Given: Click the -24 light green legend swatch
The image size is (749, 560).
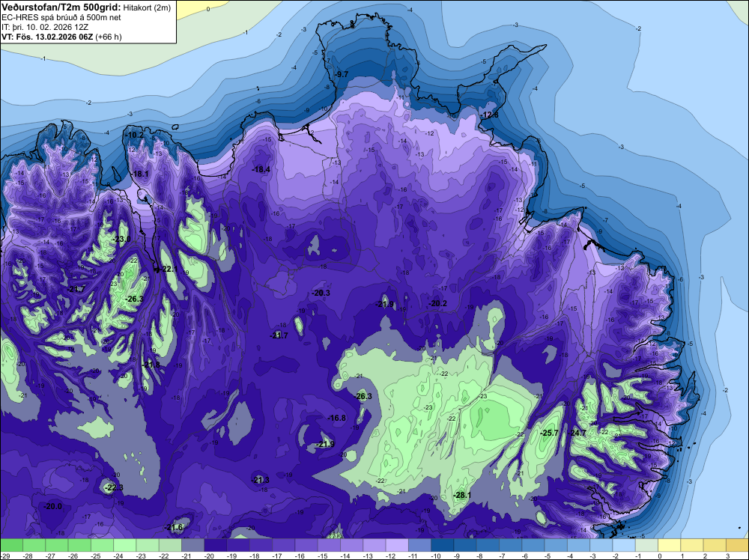Looking at the screenshot, I should pos(124,545).
